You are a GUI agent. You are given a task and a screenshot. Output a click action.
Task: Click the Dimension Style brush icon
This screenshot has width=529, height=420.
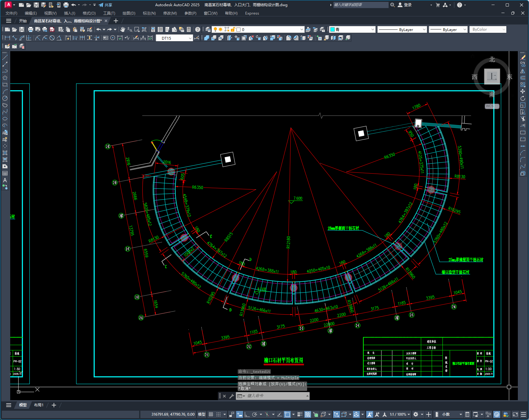click(x=196, y=38)
